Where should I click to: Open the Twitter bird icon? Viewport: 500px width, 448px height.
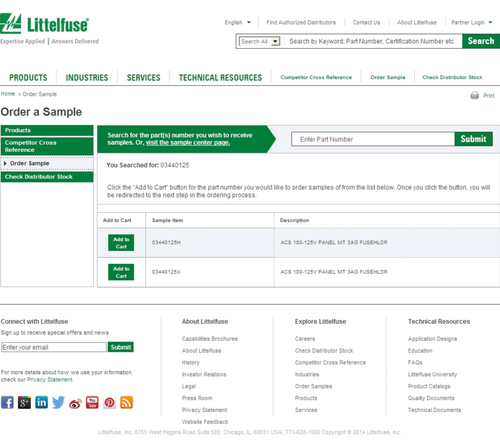[58, 402]
